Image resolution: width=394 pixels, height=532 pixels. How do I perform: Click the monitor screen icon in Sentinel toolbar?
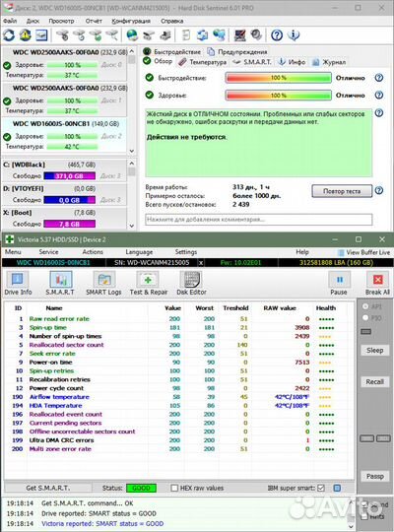pos(240,34)
